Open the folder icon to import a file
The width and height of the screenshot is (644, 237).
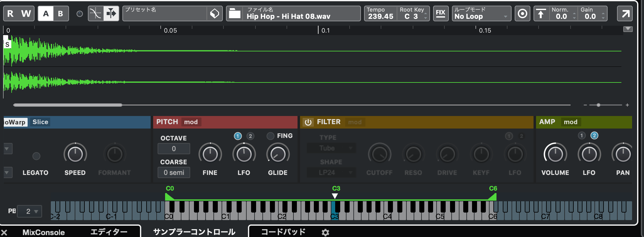coord(234,13)
